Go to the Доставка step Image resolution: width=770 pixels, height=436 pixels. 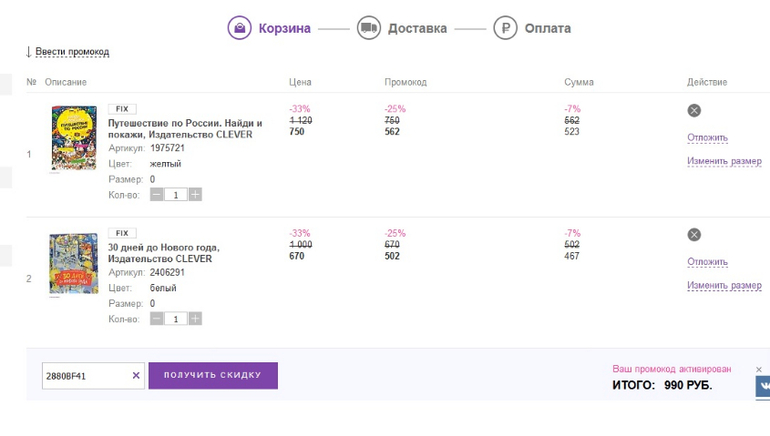click(417, 28)
